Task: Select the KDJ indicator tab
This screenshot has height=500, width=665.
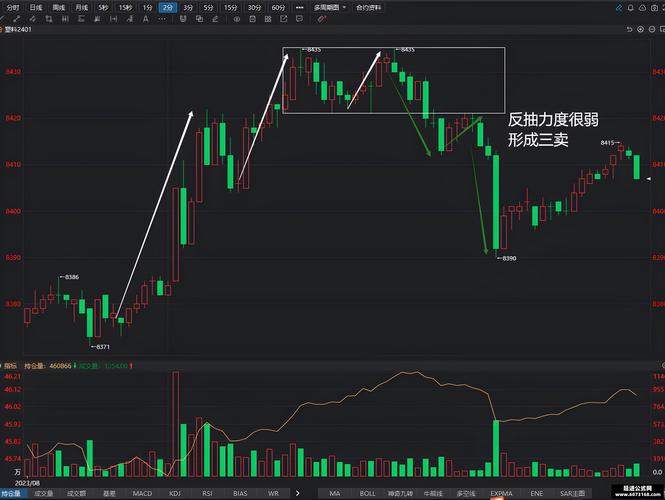Action: (175, 493)
